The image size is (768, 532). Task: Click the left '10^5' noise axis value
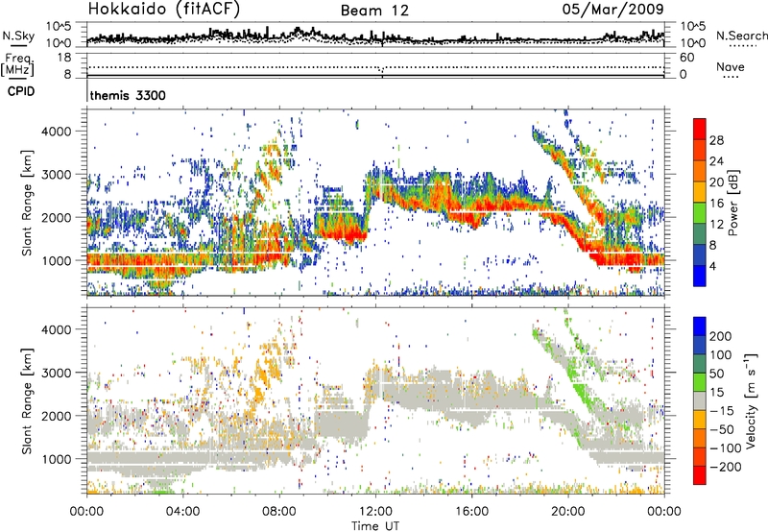59,27
